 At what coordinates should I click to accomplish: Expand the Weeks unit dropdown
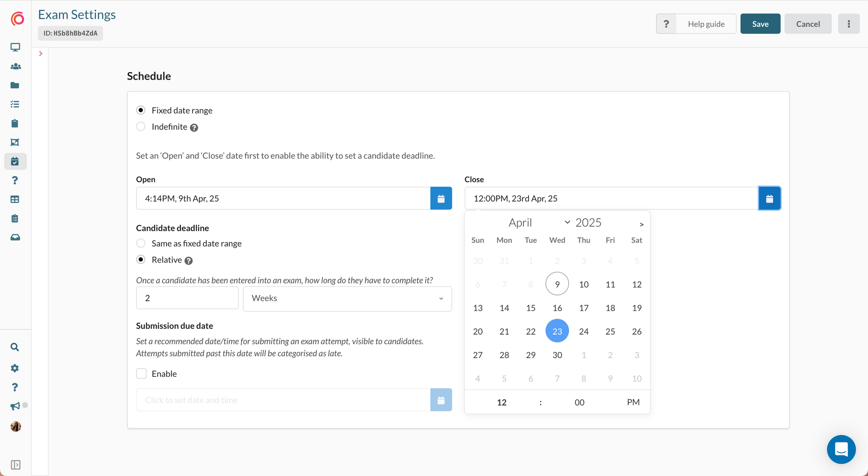[x=347, y=298]
